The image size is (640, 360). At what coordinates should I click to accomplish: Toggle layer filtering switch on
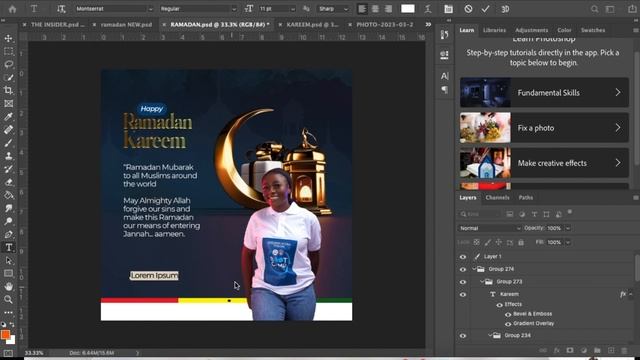pyautogui.click(x=570, y=212)
